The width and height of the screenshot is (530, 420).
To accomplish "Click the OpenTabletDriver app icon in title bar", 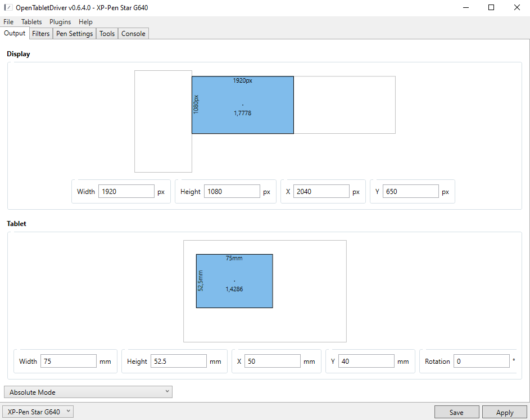I will point(8,8).
